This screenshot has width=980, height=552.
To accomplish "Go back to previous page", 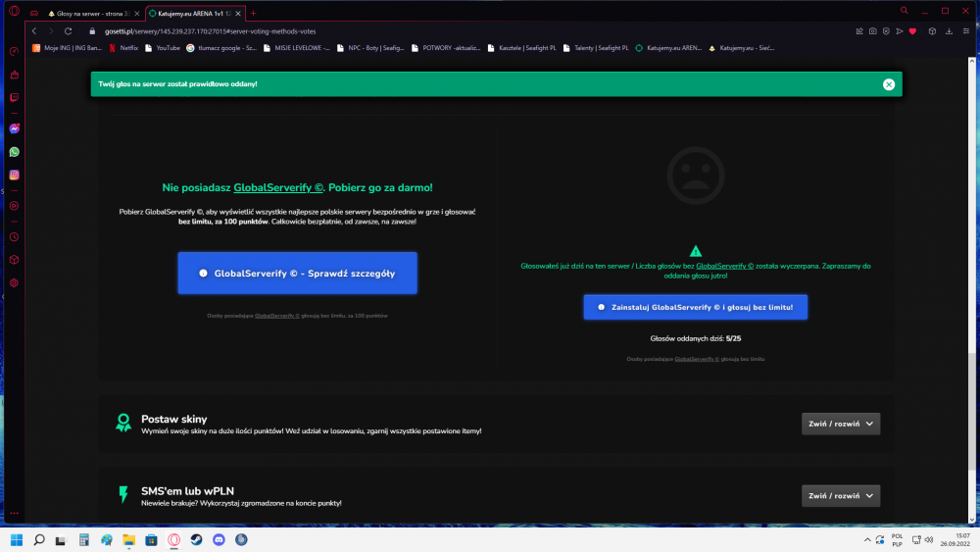I will tap(34, 31).
